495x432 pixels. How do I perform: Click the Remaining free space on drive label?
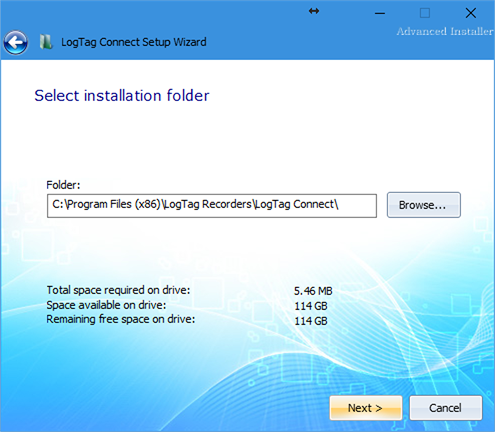pos(121,319)
